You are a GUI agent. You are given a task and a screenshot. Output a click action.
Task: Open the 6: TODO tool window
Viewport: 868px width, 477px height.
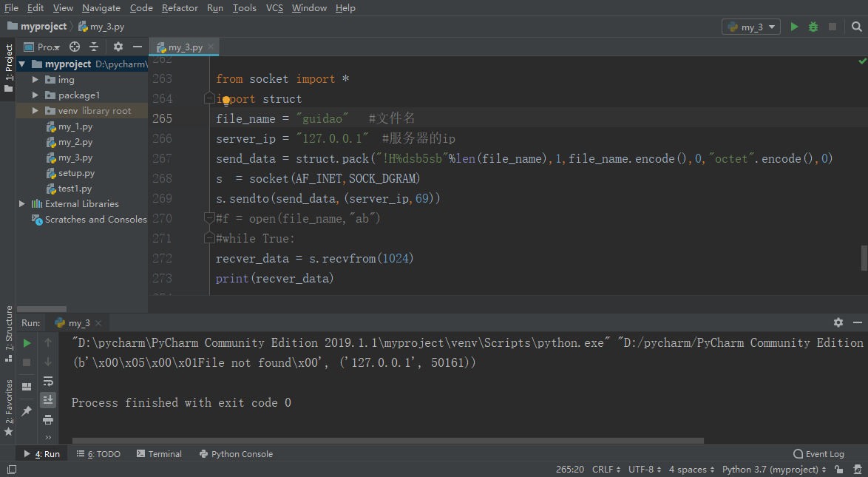[x=98, y=454]
